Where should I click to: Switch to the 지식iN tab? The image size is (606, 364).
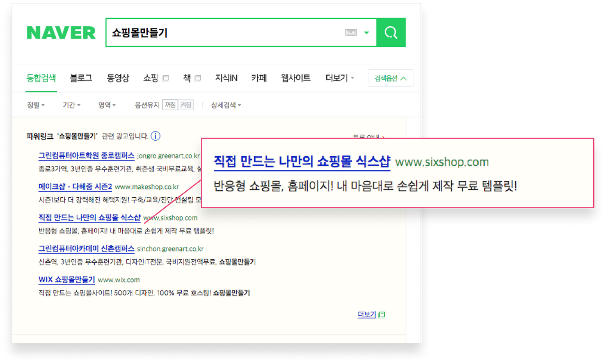(x=226, y=78)
